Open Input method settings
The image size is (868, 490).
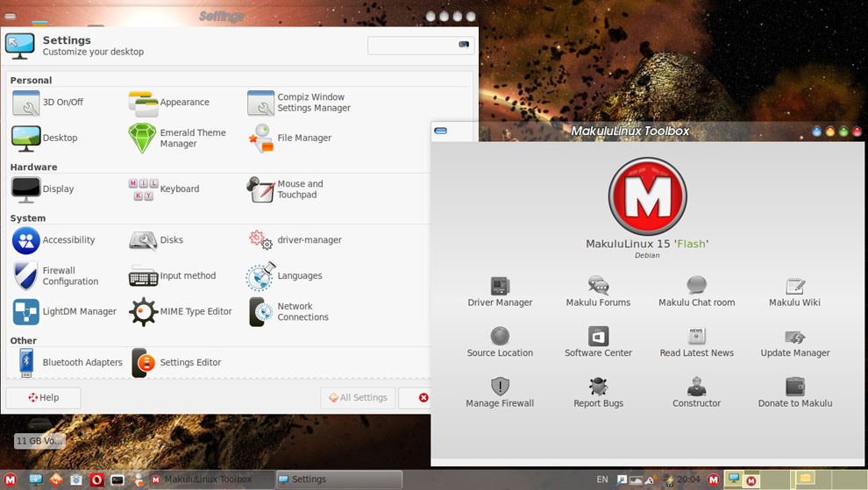click(x=172, y=276)
